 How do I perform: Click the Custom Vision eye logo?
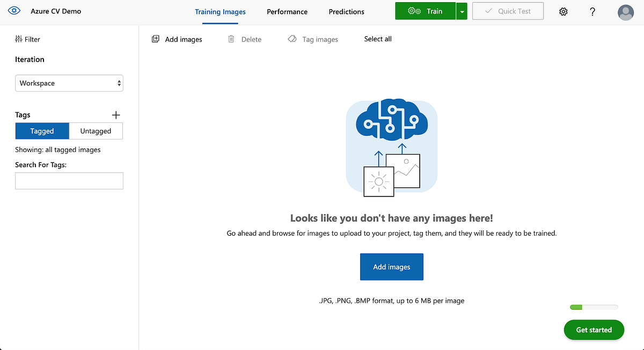click(x=13, y=11)
